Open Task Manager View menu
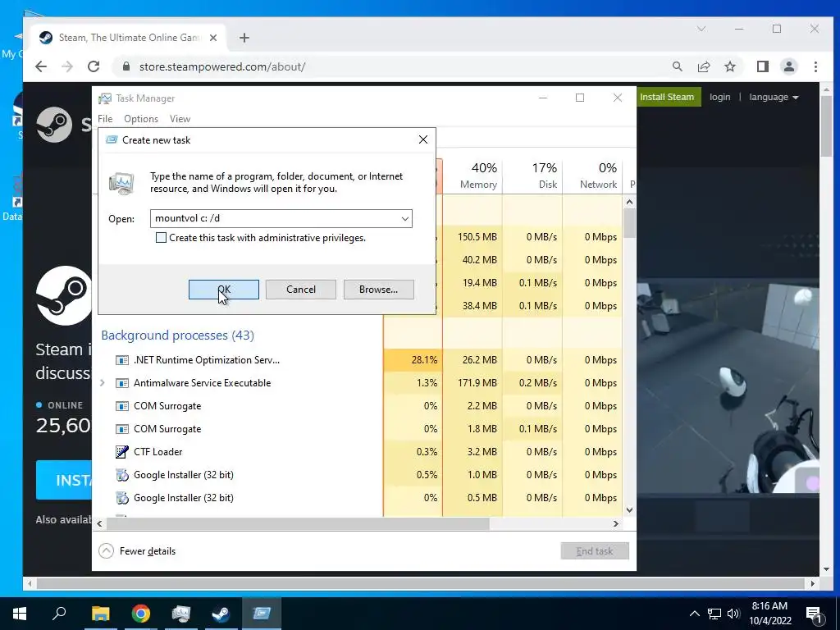Image resolution: width=840 pixels, height=630 pixels. (x=180, y=119)
